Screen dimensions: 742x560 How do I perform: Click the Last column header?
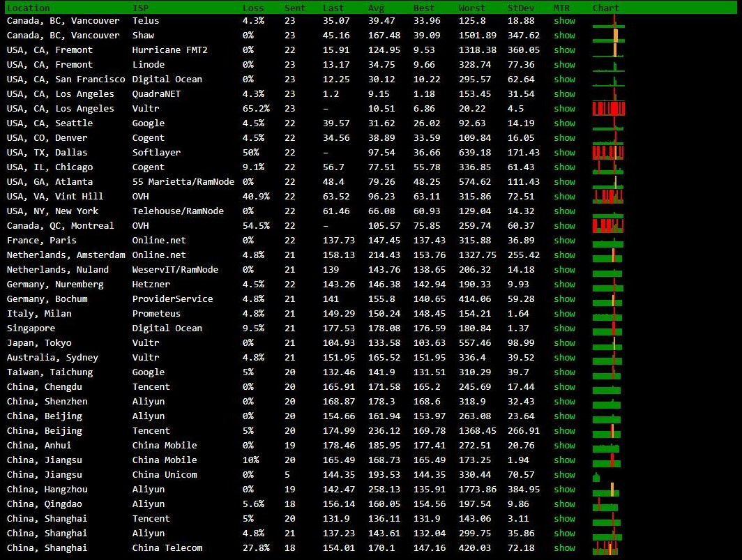coord(333,8)
